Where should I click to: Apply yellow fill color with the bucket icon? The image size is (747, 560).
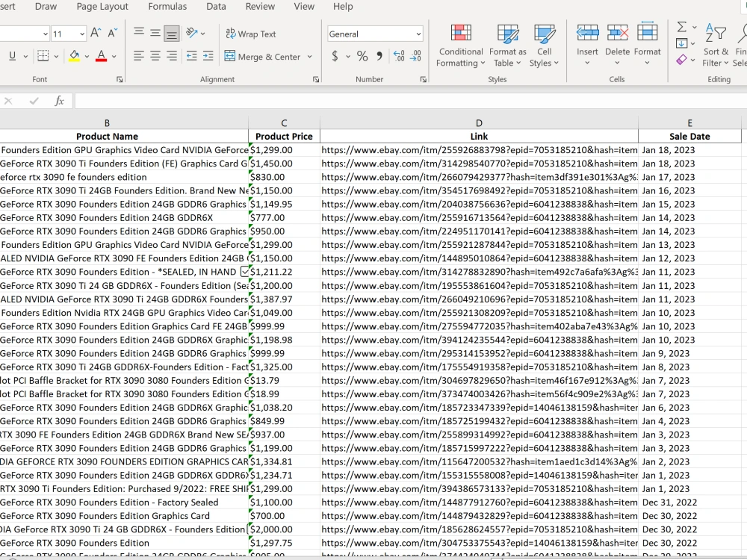tap(74, 56)
